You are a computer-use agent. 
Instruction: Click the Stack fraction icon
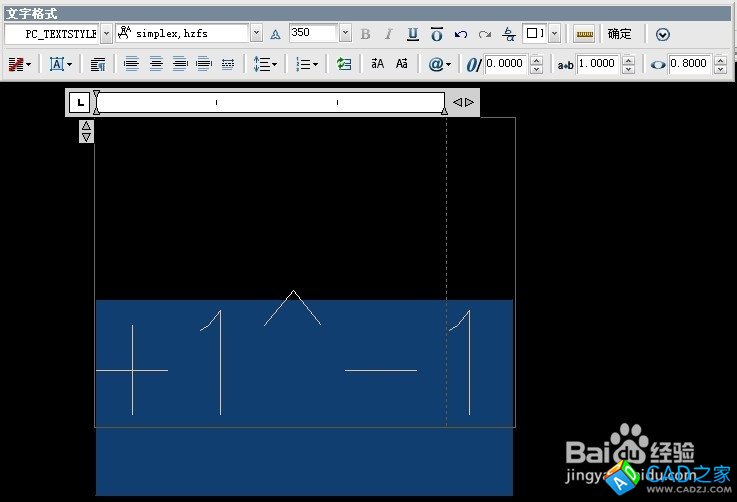click(x=509, y=34)
